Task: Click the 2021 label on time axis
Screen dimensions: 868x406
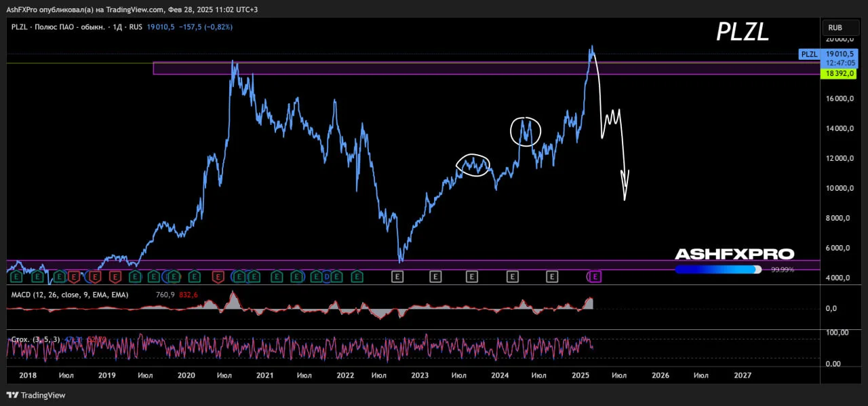Action: [x=265, y=375]
